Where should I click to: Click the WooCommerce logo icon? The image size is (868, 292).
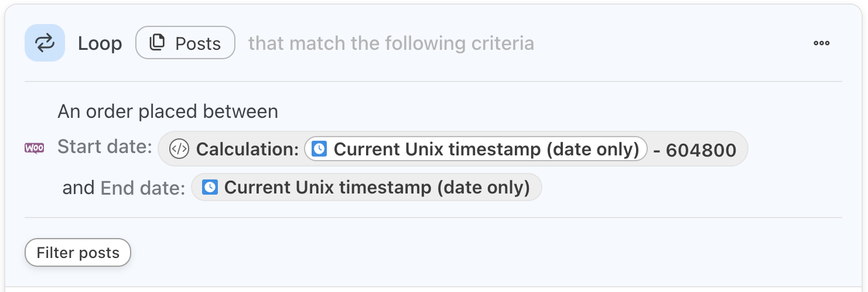click(x=35, y=148)
